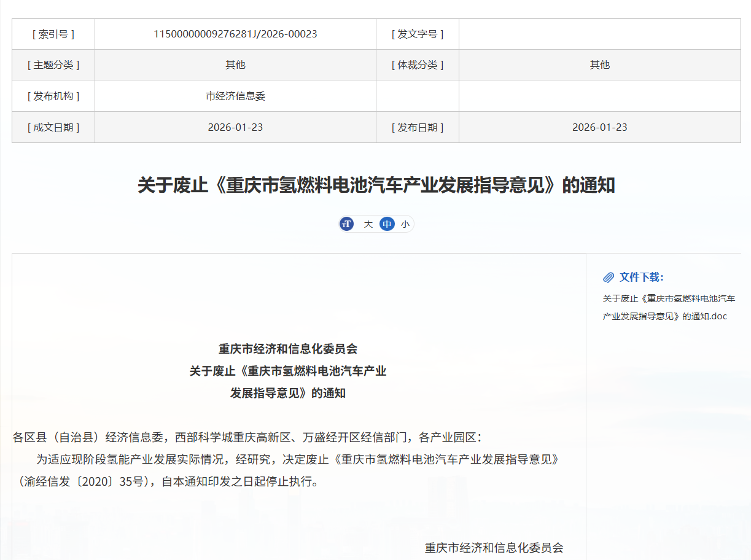Screen dimensions: 751x560
Task: Click the 发布日期 date value 2026-01-23
Action: click(x=599, y=128)
